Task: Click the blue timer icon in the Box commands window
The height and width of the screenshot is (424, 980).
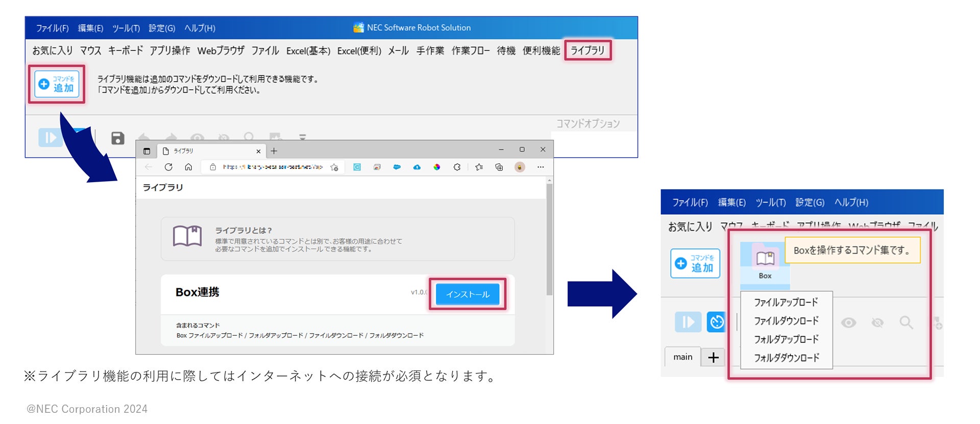Action: pyautogui.click(x=716, y=322)
